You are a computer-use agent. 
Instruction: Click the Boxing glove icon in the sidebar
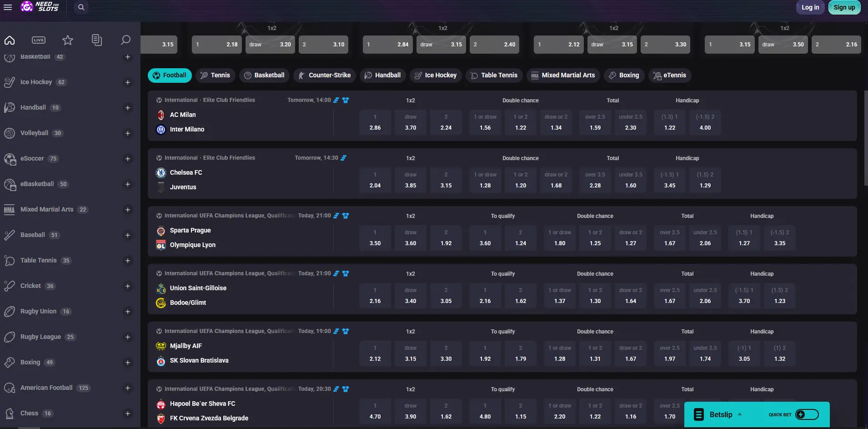10,363
